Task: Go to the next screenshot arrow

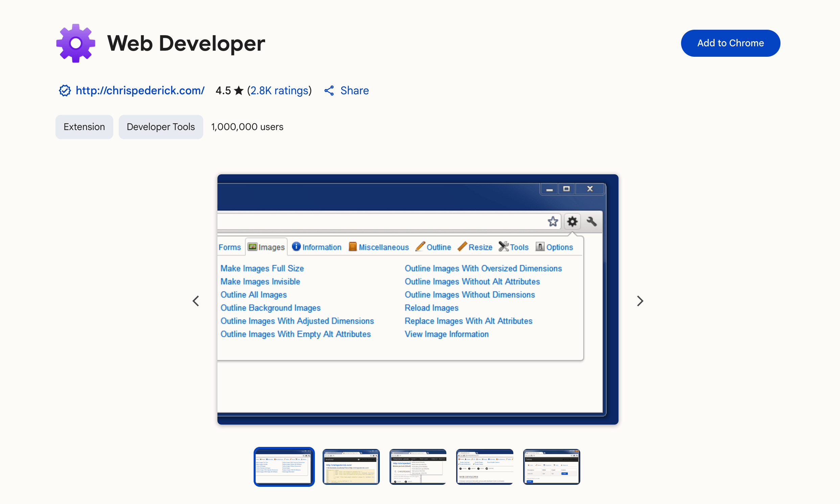Action: click(640, 301)
